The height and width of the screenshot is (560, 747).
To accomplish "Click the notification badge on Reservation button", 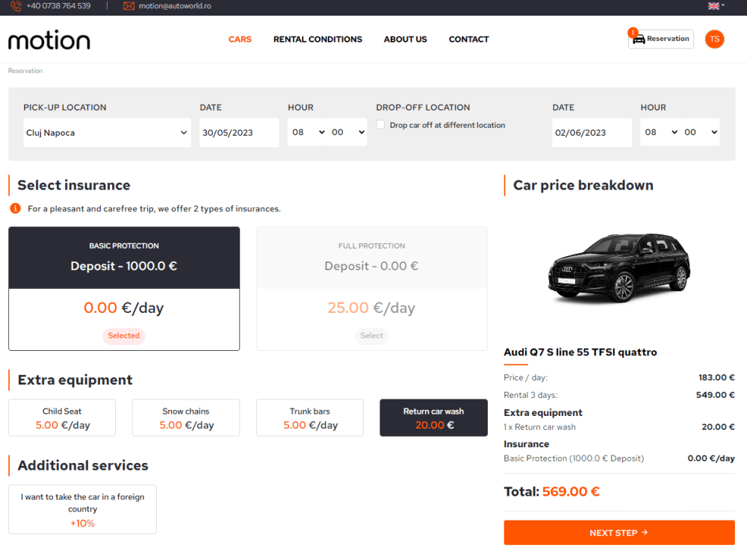I will point(633,32).
